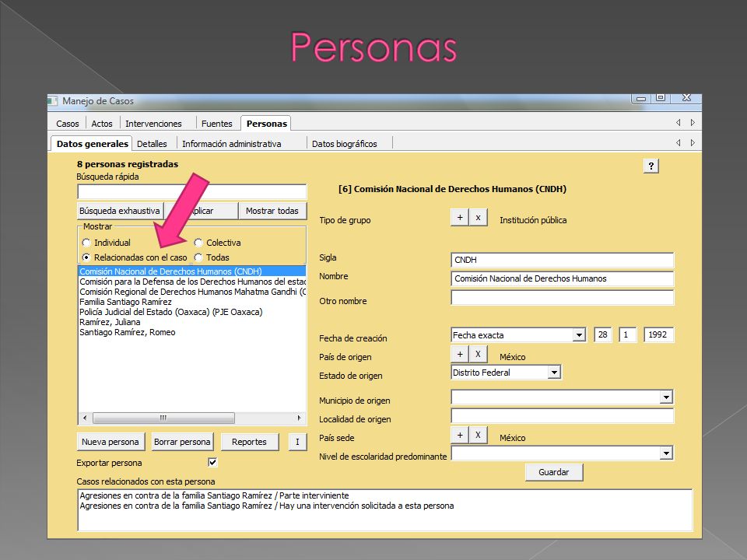Click the Otro nombre input field
Screen dimensions: 747x560
[562, 298]
